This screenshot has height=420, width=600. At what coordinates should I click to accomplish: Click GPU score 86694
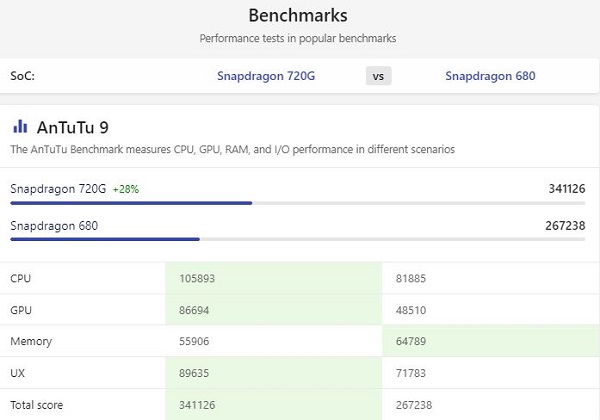[194, 310]
